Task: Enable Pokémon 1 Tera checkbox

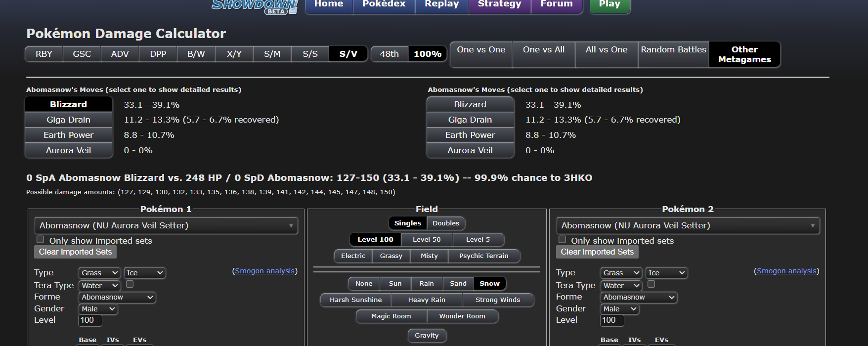Action: click(130, 284)
